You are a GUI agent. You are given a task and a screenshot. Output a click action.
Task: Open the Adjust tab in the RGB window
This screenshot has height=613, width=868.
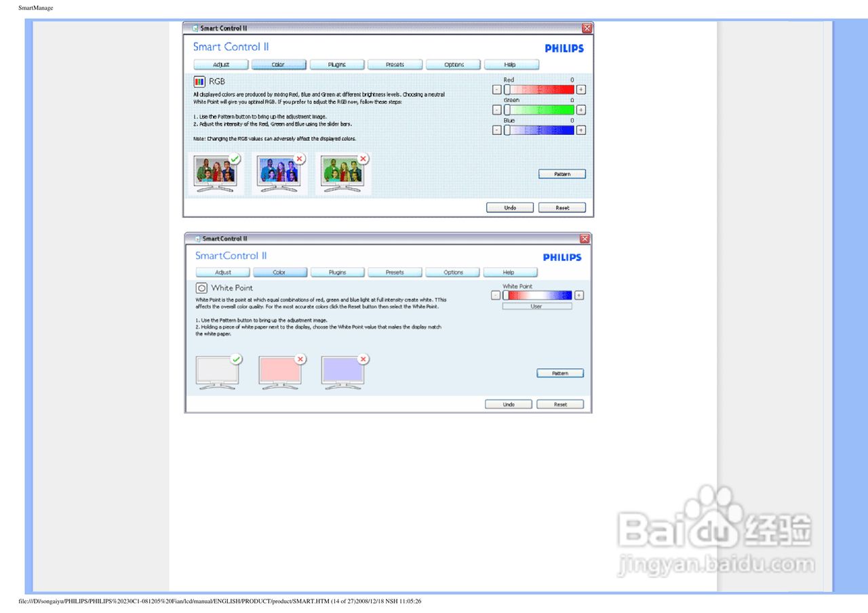pos(221,64)
